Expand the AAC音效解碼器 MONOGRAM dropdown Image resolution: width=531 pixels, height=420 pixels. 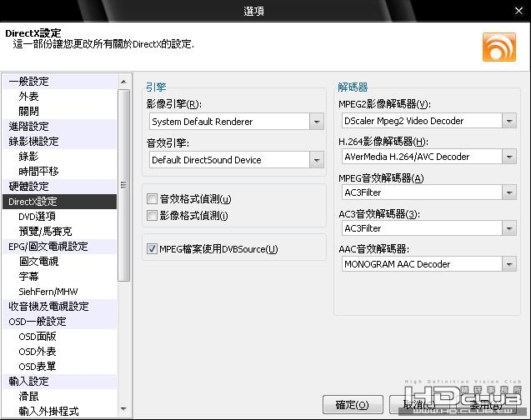coord(509,264)
